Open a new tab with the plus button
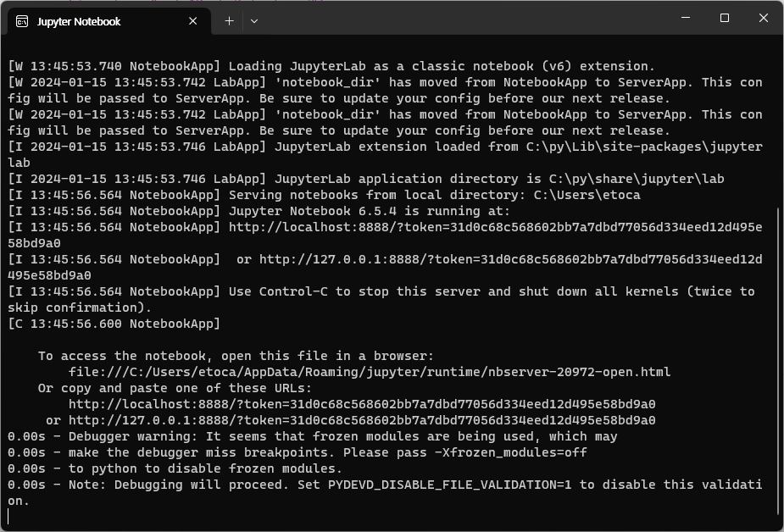Image resolution: width=784 pixels, height=532 pixels. click(229, 21)
